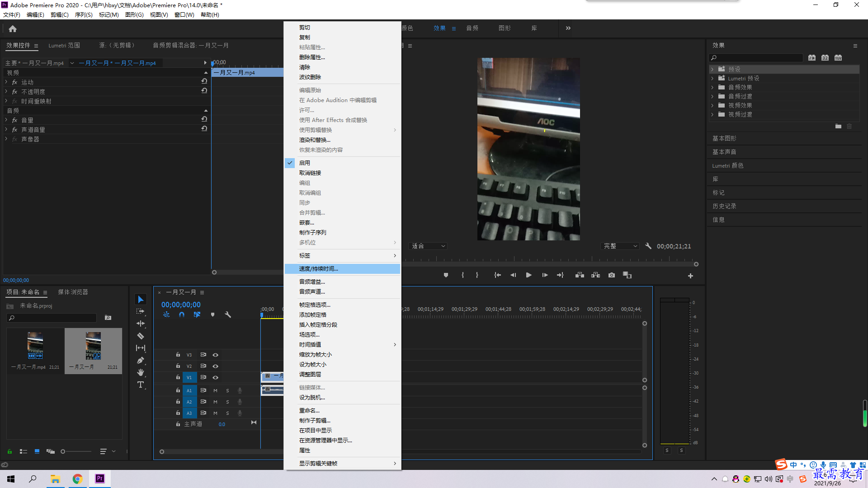Expand the Presets folder in Effects
868x488 pixels.
(x=712, y=69)
